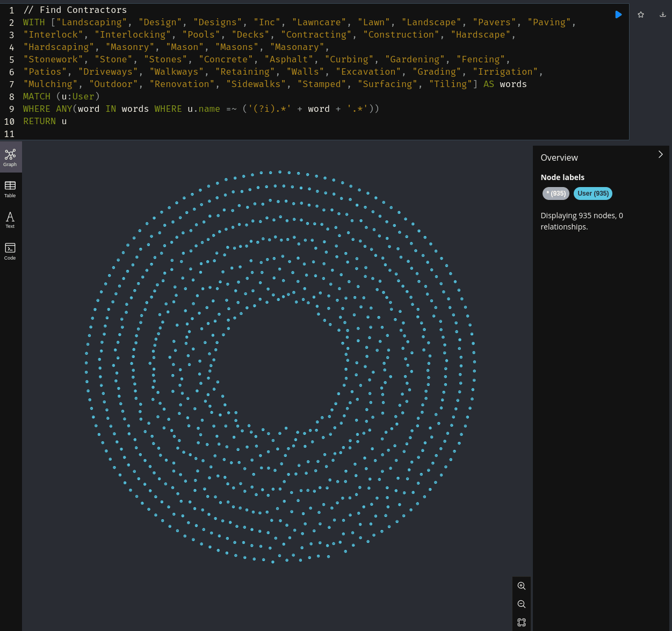Click the WHERE ANY regex line

[201, 109]
